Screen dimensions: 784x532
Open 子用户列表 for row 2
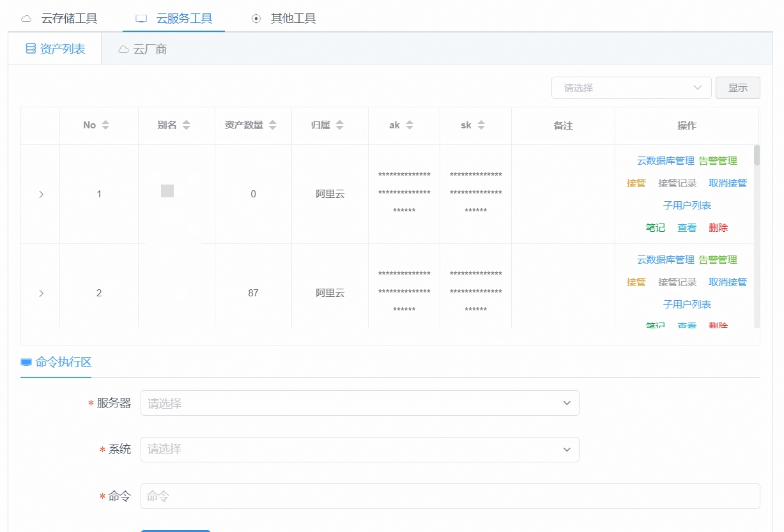click(x=687, y=305)
